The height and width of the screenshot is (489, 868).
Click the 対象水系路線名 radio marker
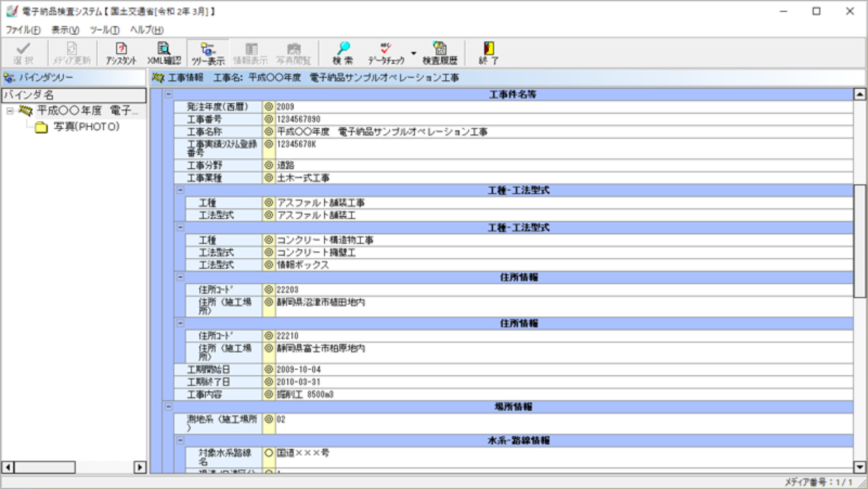268,454
